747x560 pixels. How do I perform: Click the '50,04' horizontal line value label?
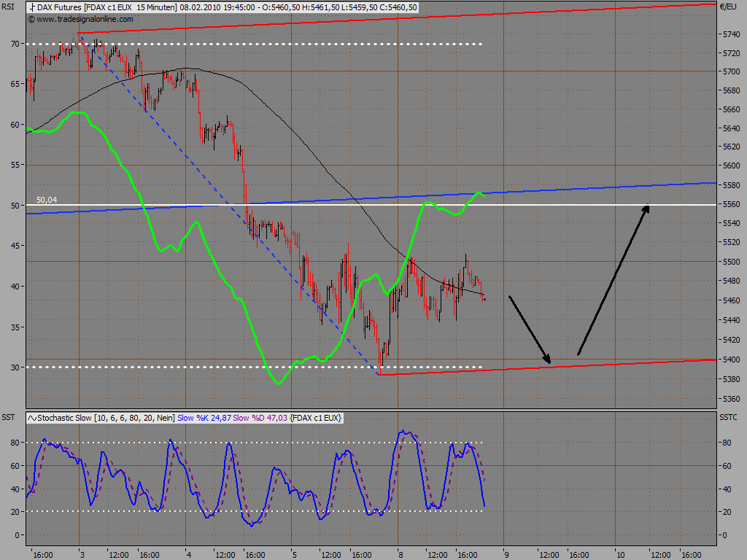tap(47, 200)
